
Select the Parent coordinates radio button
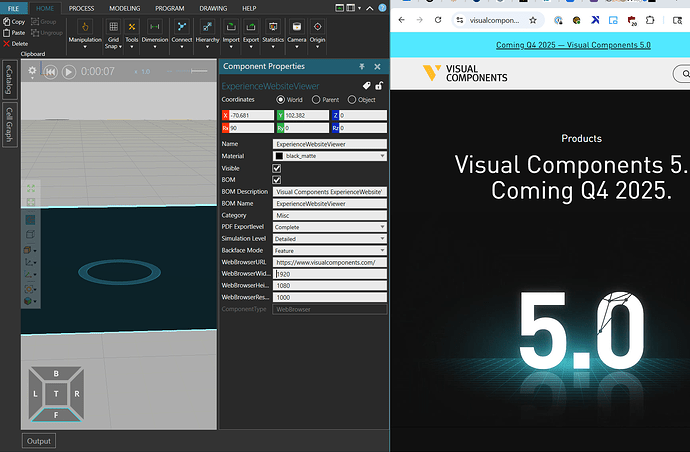tap(316, 99)
